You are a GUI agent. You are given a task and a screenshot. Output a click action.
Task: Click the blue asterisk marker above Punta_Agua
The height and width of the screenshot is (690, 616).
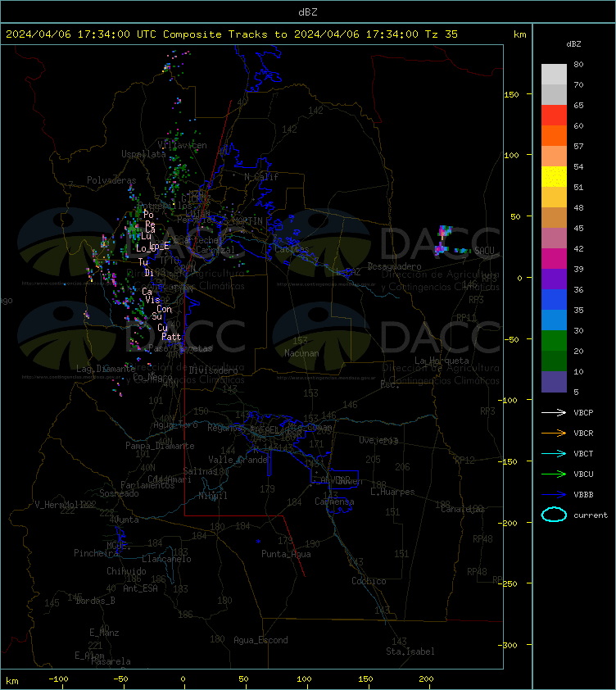click(258, 541)
